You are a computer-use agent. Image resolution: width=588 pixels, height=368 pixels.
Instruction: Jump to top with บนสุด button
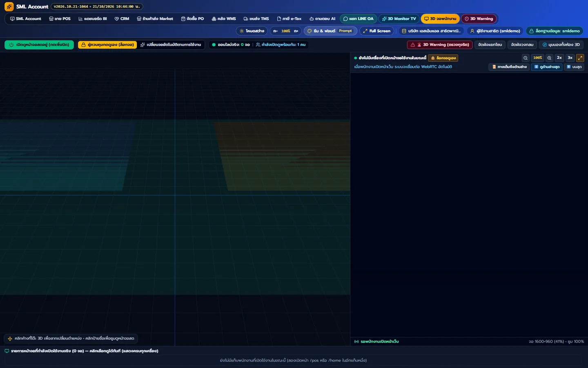[574, 67]
